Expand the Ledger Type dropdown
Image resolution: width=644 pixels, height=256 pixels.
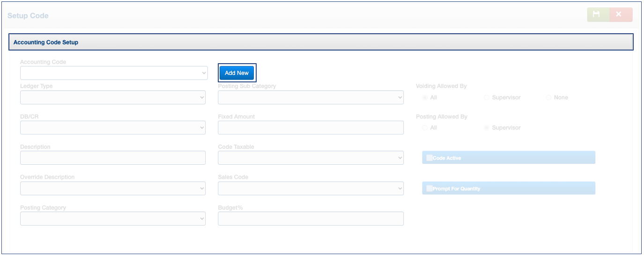point(113,97)
